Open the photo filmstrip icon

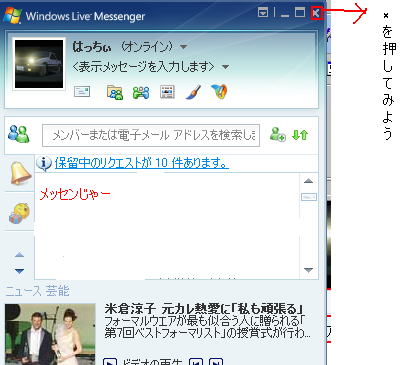pos(167,92)
